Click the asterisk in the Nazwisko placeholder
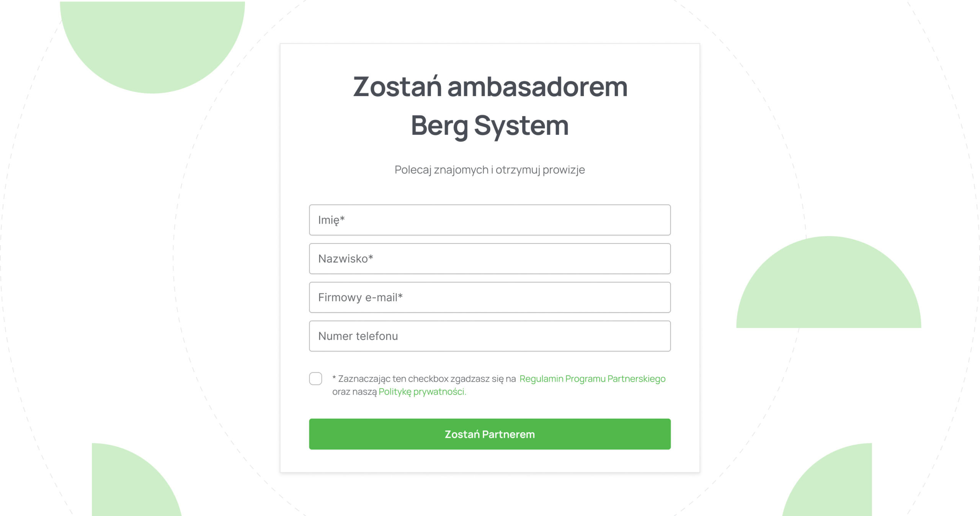The image size is (980, 516). (x=371, y=257)
